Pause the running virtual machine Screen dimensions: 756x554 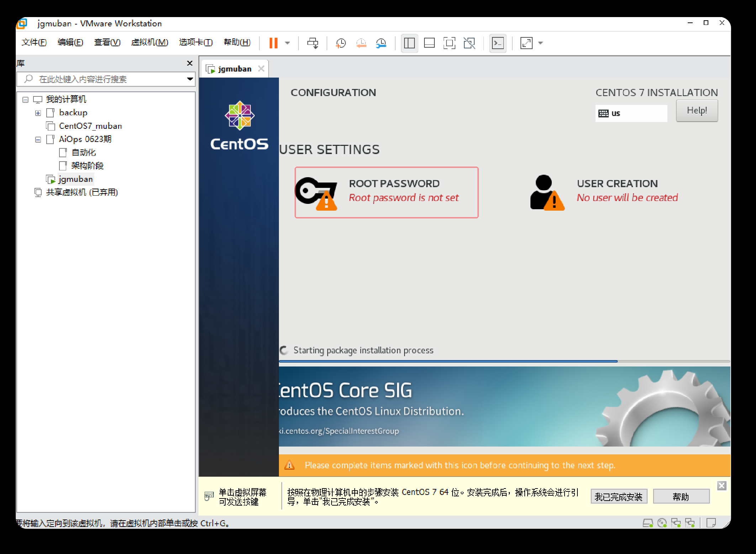pyautogui.click(x=273, y=43)
